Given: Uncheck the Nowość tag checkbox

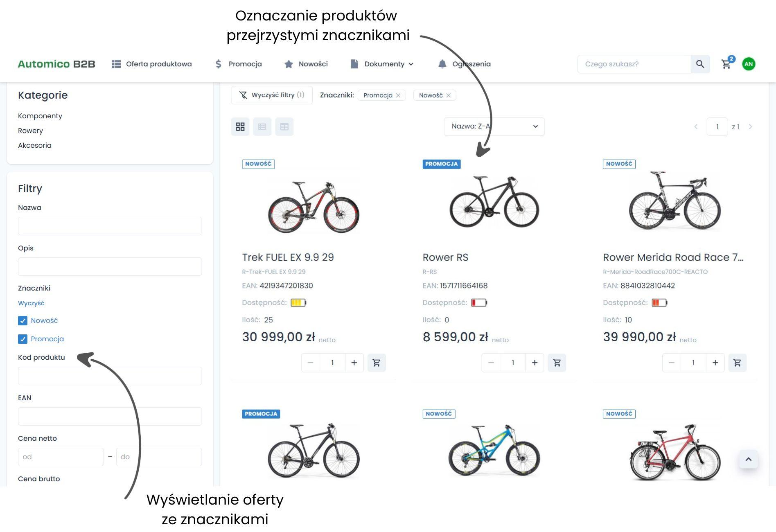Looking at the screenshot, I should [23, 321].
